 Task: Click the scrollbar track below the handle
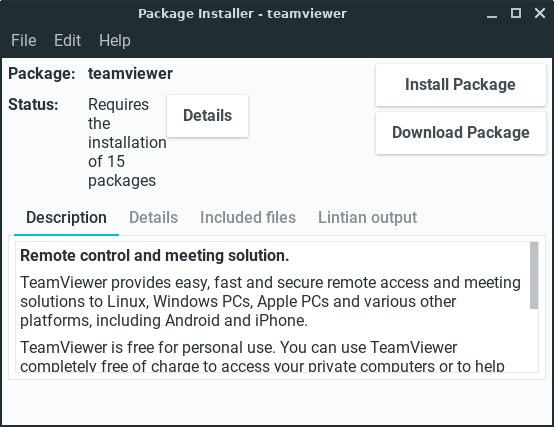pyautogui.click(x=534, y=340)
